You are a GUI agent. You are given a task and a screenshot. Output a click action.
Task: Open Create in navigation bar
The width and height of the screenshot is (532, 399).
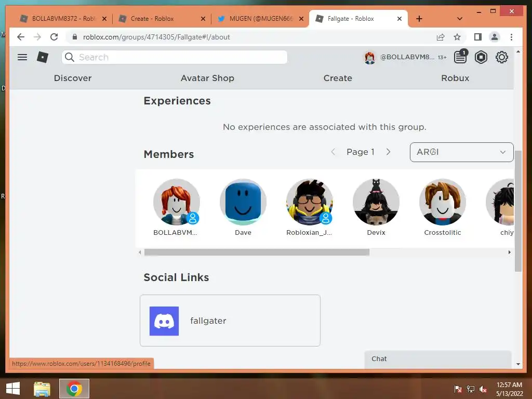click(338, 78)
